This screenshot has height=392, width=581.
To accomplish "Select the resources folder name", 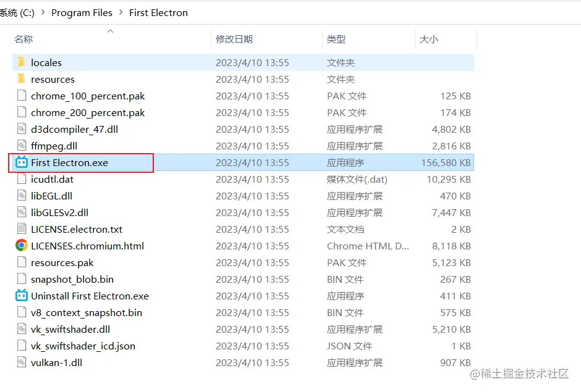I will [x=53, y=79].
